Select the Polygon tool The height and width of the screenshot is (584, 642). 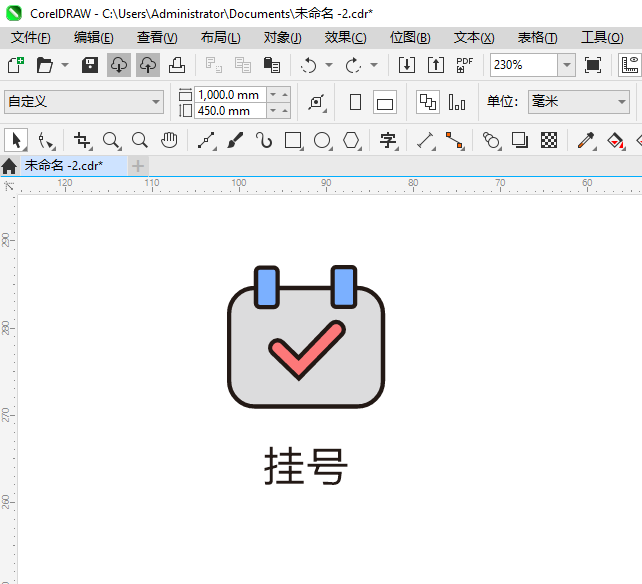(352, 140)
